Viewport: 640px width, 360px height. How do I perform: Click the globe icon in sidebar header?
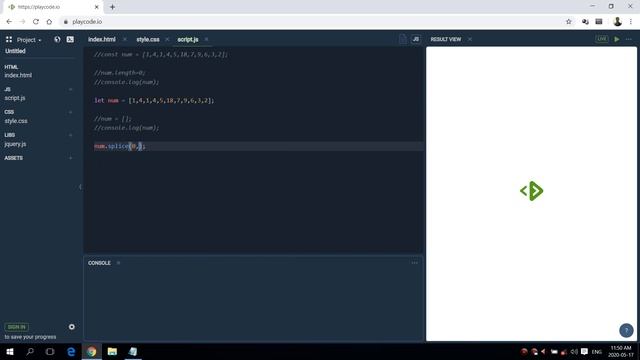pos(57,39)
